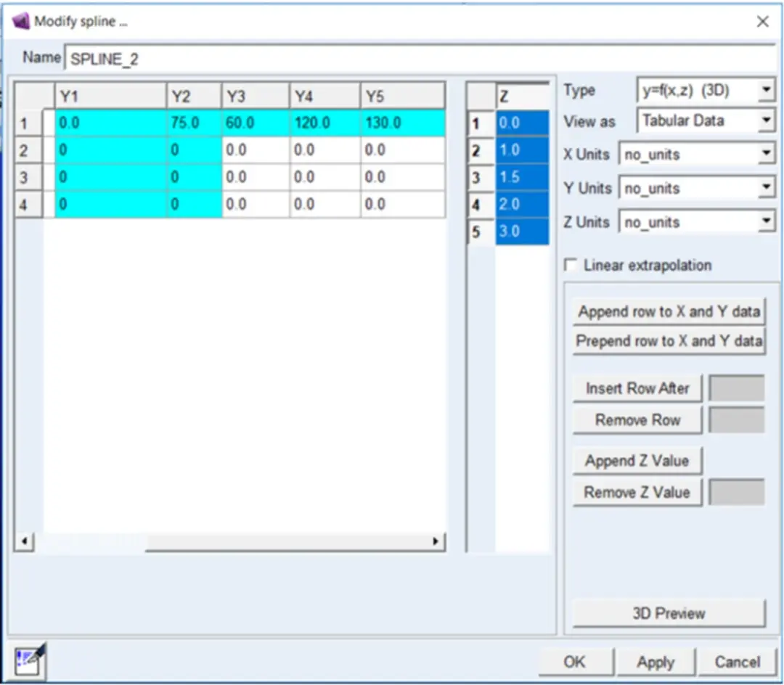Enable the Linear extrapolation checkbox
Screen dimensions: 784x685
pyautogui.click(x=570, y=264)
